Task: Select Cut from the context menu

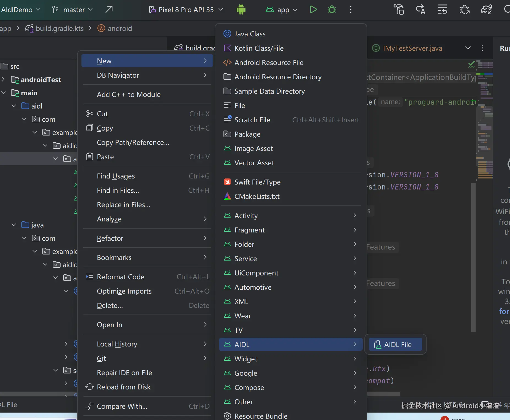Action: click(x=147, y=114)
